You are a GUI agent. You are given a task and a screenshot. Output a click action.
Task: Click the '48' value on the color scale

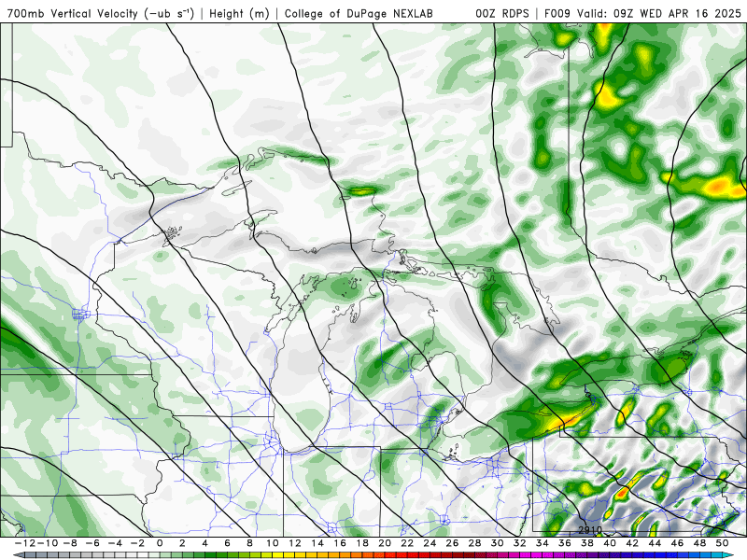coord(699,543)
